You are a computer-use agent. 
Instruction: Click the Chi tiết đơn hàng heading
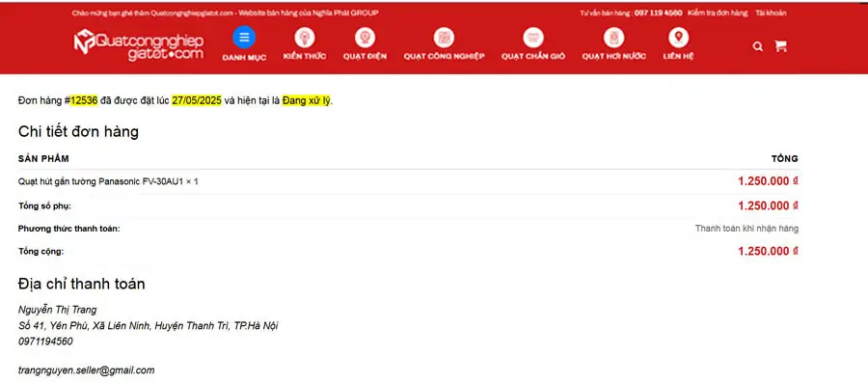click(x=78, y=132)
